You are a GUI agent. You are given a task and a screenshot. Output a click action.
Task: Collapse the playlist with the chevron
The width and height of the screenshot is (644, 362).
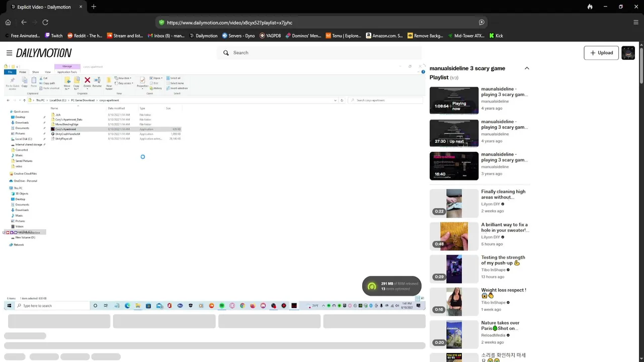[x=527, y=68]
